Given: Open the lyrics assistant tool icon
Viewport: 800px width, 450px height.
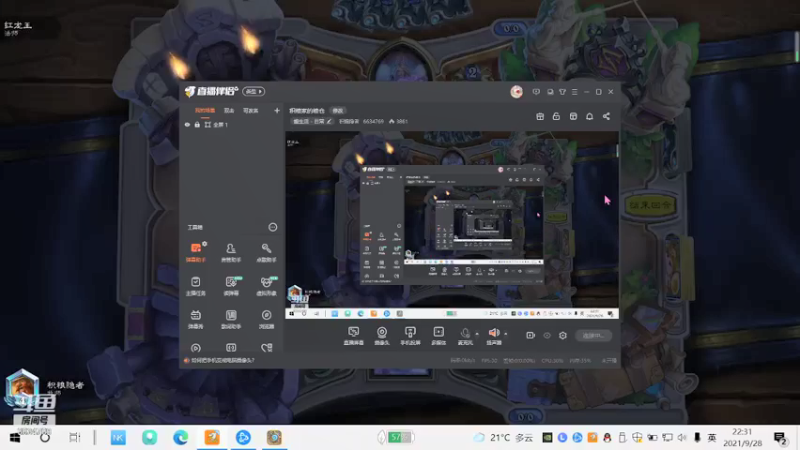Looking at the screenshot, I should pos(231,319).
